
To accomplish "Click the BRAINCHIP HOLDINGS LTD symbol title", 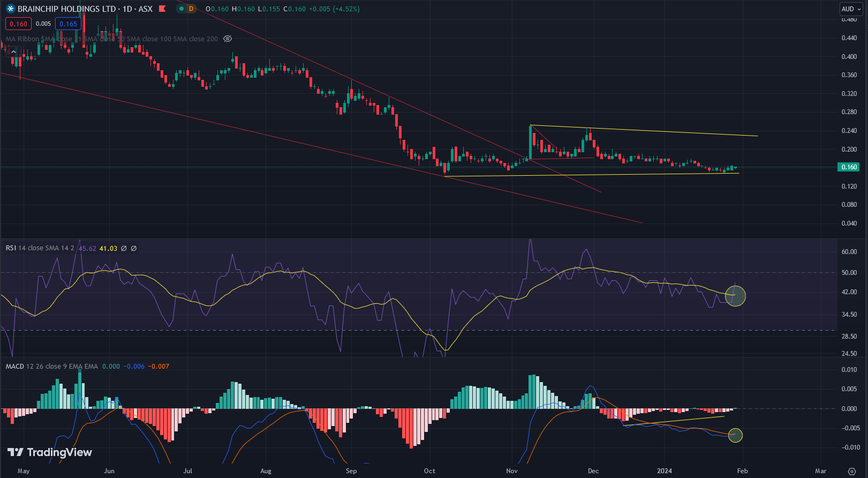I will pyautogui.click(x=66, y=9).
